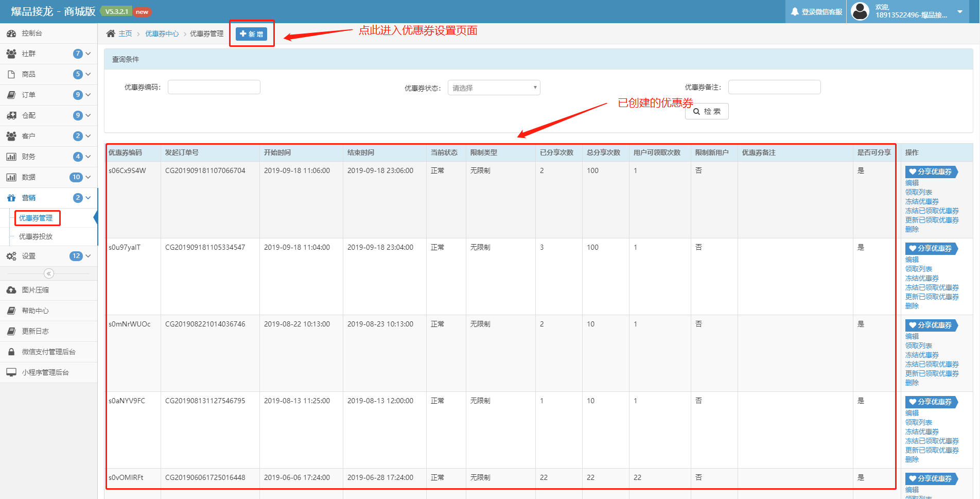Click the user avatar icon
The image size is (980, 499).
pos(860,11)
